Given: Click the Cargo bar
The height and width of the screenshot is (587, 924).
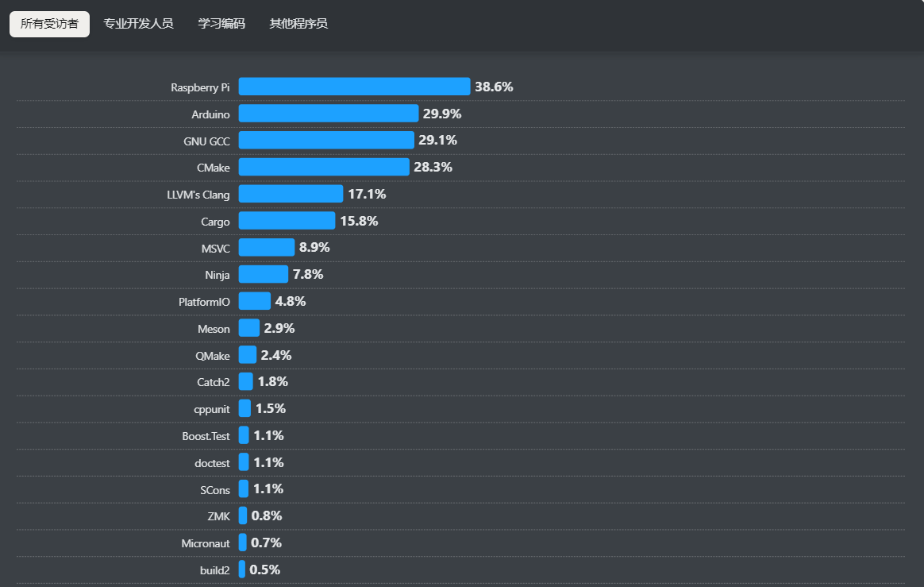Looking at the screenshot, I should [287, 221].
